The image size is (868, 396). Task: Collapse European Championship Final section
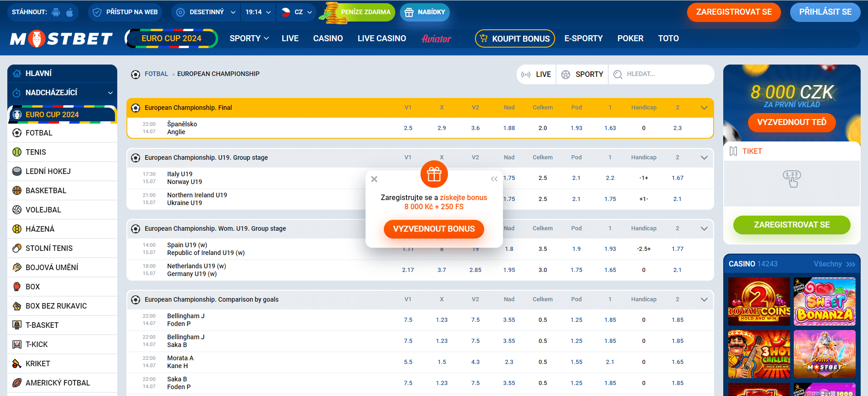(x=704, y=108)
